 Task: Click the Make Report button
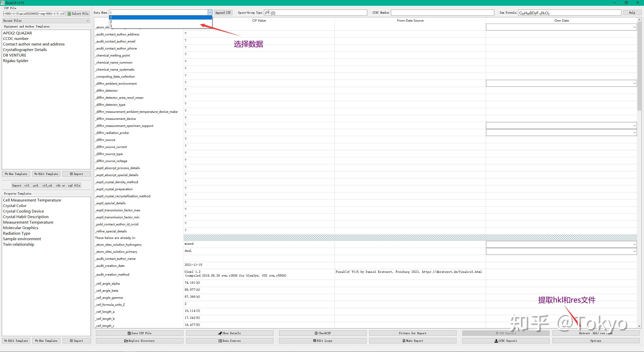tap(413, 341)
